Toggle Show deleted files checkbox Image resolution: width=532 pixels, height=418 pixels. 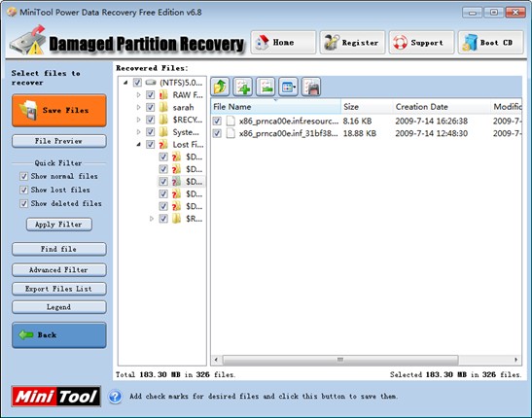23,203
